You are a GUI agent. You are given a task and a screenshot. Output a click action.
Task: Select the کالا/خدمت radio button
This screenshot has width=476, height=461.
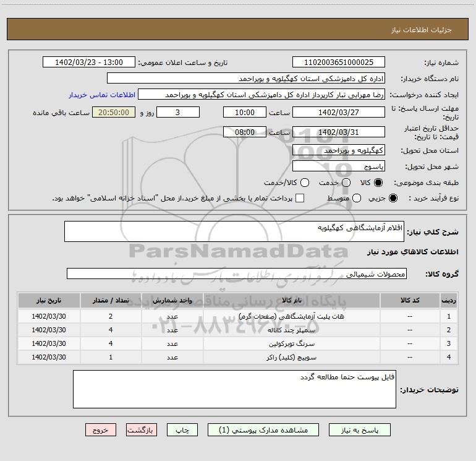coord(305,183)
